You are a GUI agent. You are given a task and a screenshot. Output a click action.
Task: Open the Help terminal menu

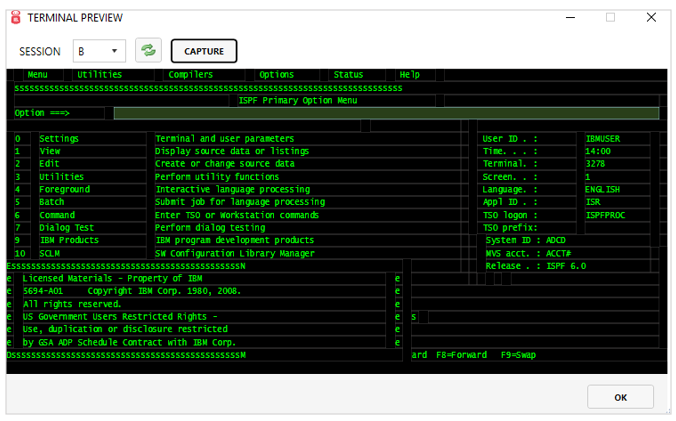[410, 75]
